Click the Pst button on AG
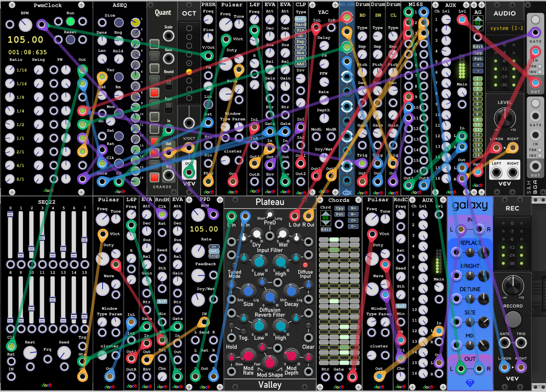 [477, 59]
